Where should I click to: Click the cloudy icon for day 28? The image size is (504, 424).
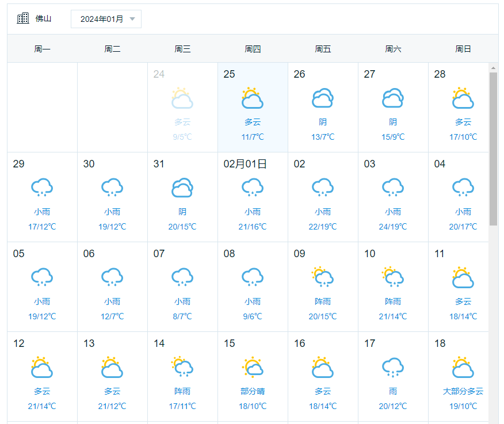(x=463, y=98)
